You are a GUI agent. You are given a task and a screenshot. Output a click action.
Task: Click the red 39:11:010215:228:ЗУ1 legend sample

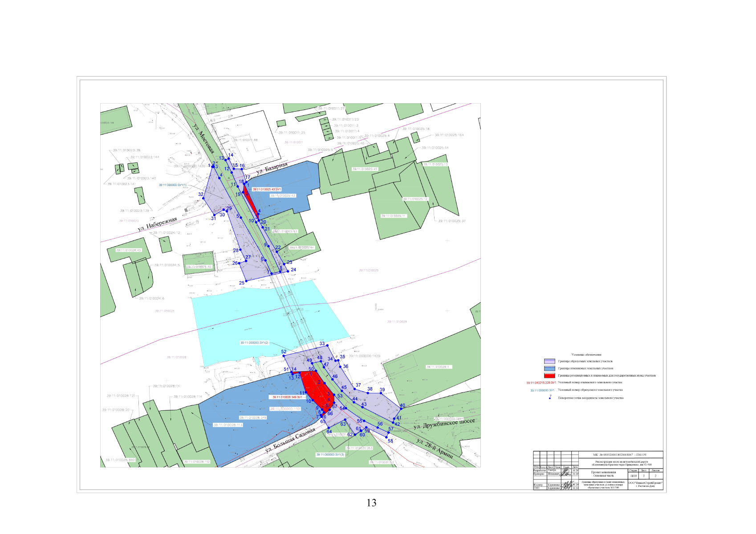pyautogui.click(x=541, y=383)
